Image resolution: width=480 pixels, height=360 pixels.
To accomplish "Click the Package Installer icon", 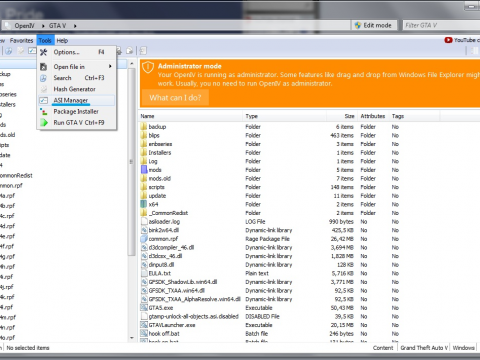I will 43,112.
